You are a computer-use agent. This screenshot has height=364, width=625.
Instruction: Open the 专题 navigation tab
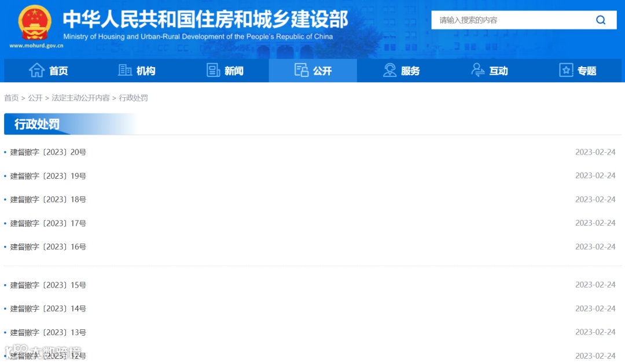pos(578,71)
